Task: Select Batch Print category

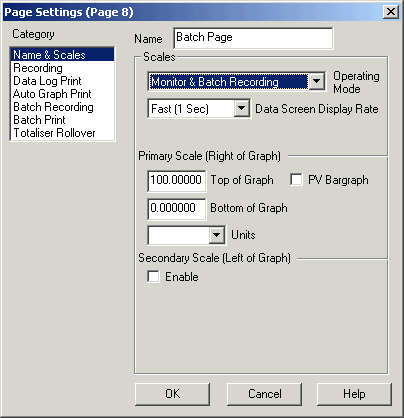Action: (x=62, y=120)
